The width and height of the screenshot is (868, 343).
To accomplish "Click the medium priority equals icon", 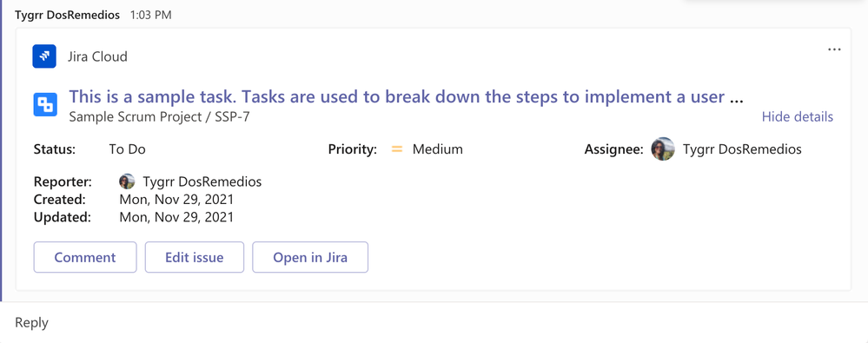I will coord(397,148).
